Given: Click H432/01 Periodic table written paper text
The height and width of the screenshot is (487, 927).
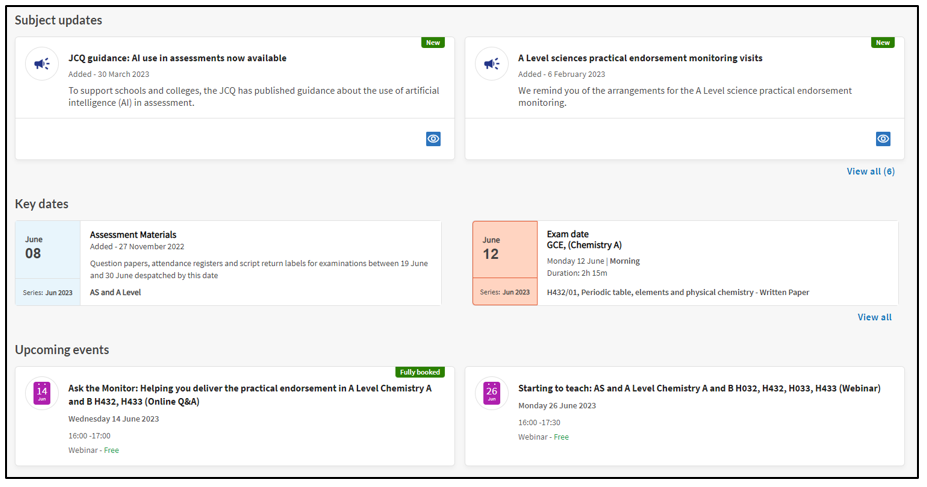Looking at the screenshot, I should point(678,292).
